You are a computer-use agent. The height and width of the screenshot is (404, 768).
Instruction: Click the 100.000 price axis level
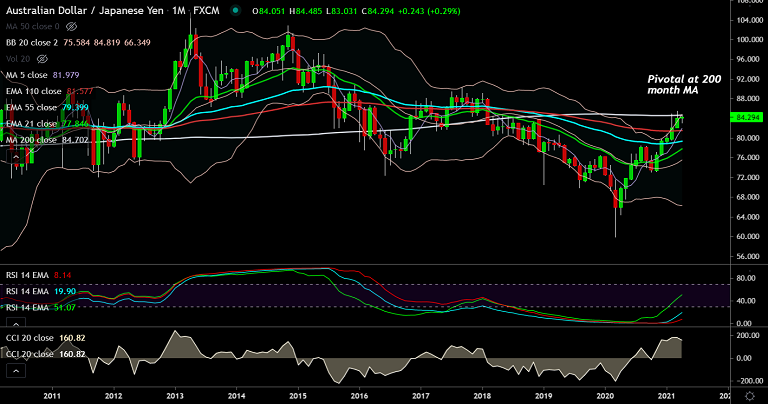749,40
